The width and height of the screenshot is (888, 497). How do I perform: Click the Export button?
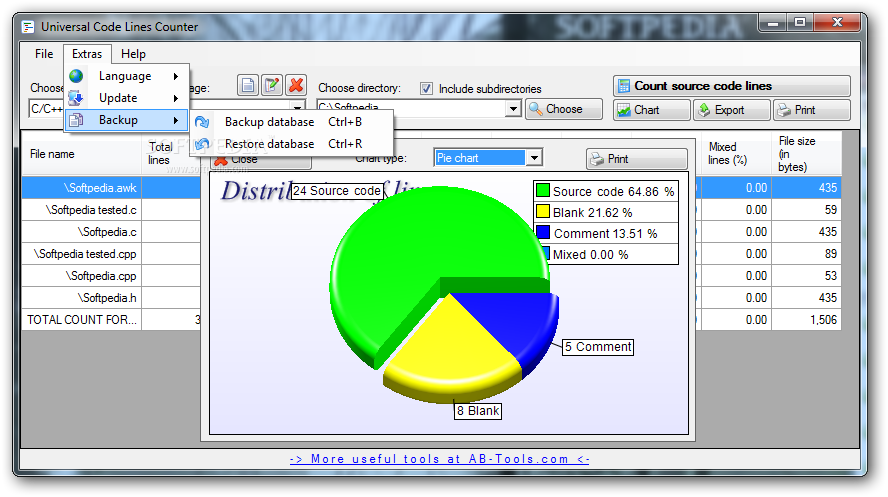click(732, 110)
